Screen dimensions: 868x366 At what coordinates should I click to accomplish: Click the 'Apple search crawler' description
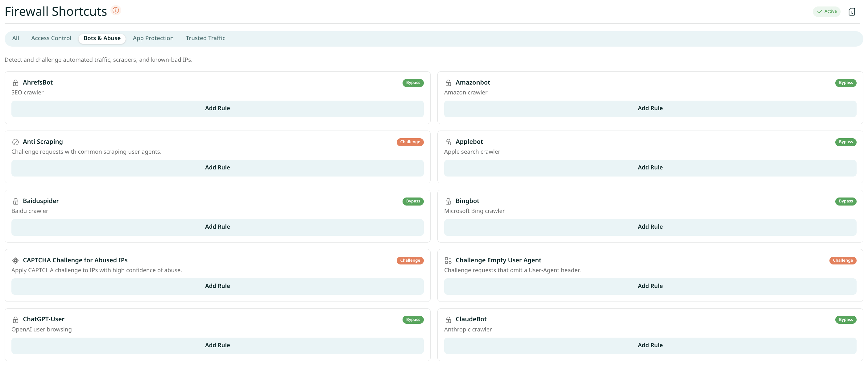click(x=472, y=152)
